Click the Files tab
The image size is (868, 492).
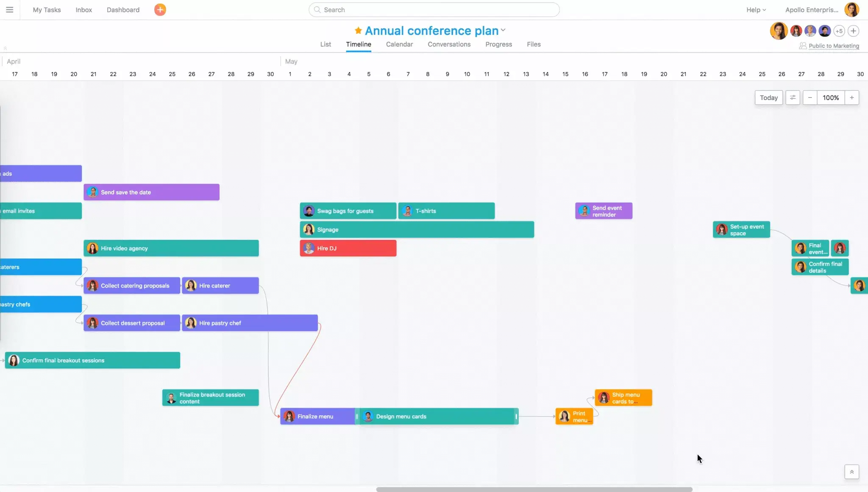coord(534,44)
